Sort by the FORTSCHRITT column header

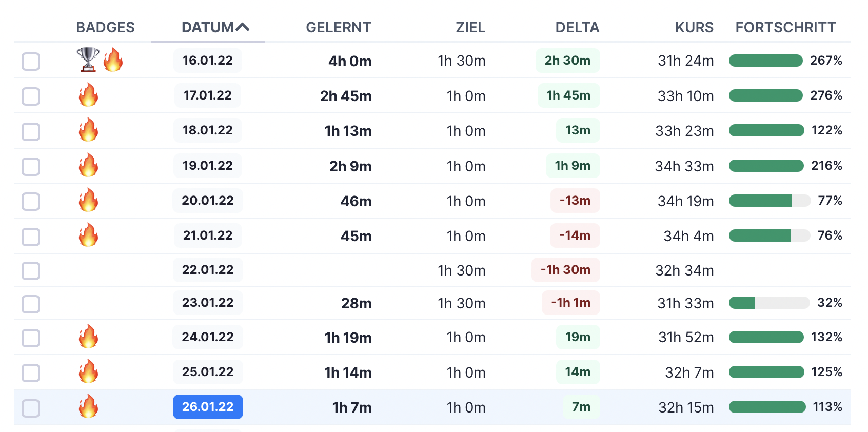785,27
